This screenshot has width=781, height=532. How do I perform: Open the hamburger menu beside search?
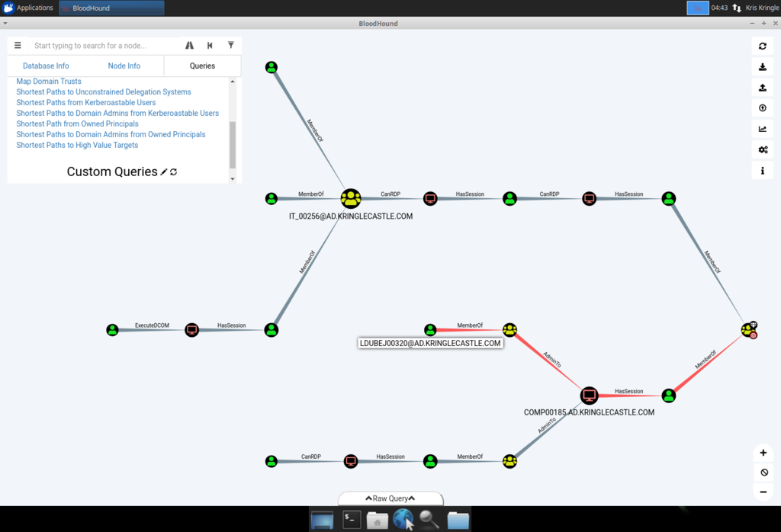[18, 45]
